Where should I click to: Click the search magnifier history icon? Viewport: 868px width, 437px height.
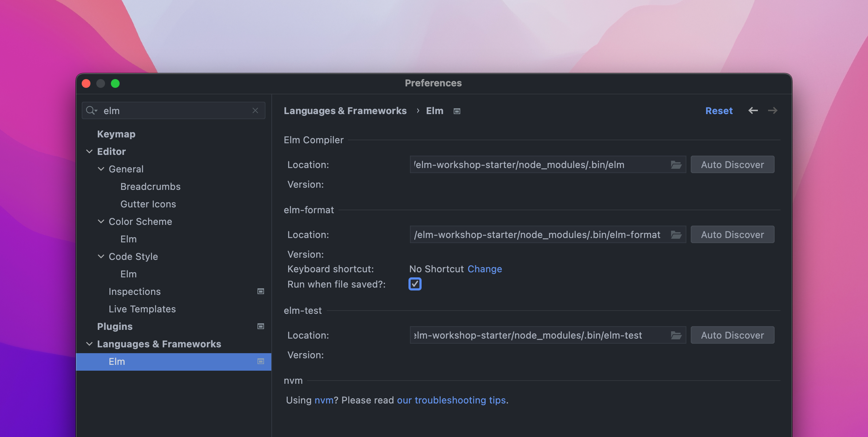point(91,110)
